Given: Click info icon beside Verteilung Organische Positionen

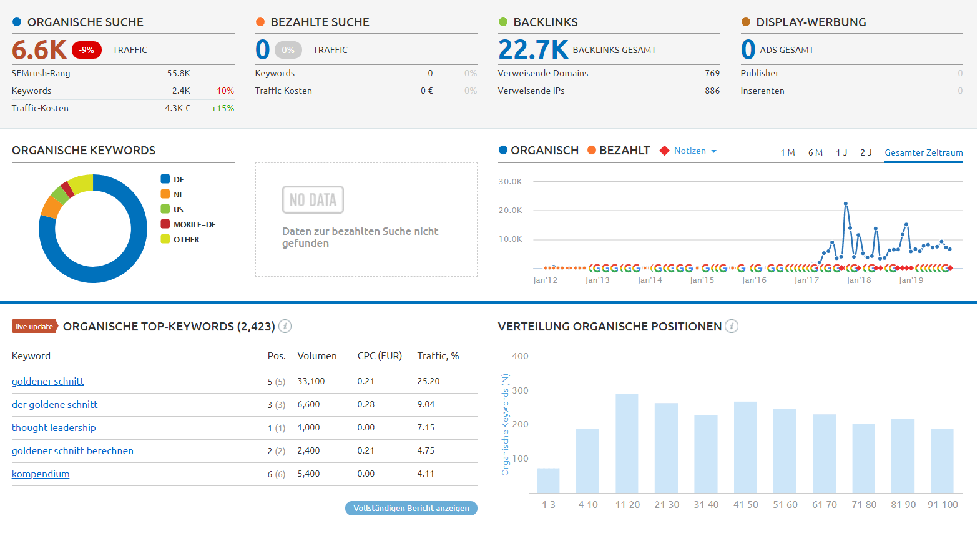Looking at the screenshot, I should click(x=732, y=326).
